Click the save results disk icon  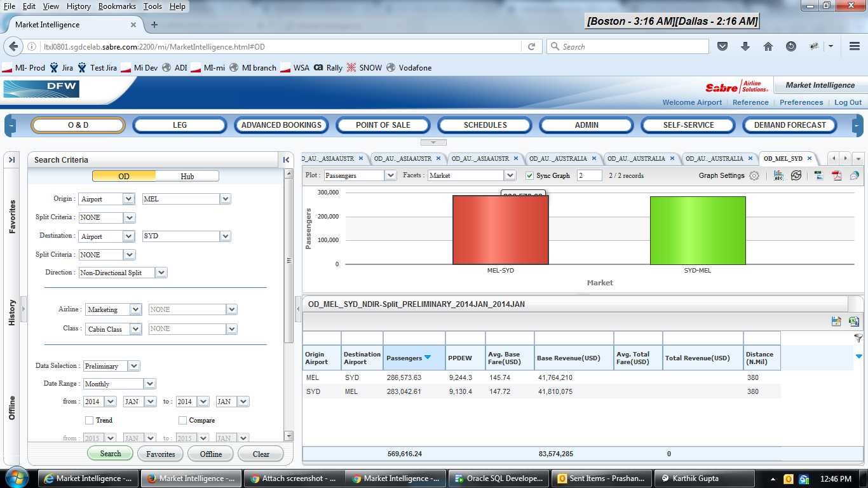point(837,322)
